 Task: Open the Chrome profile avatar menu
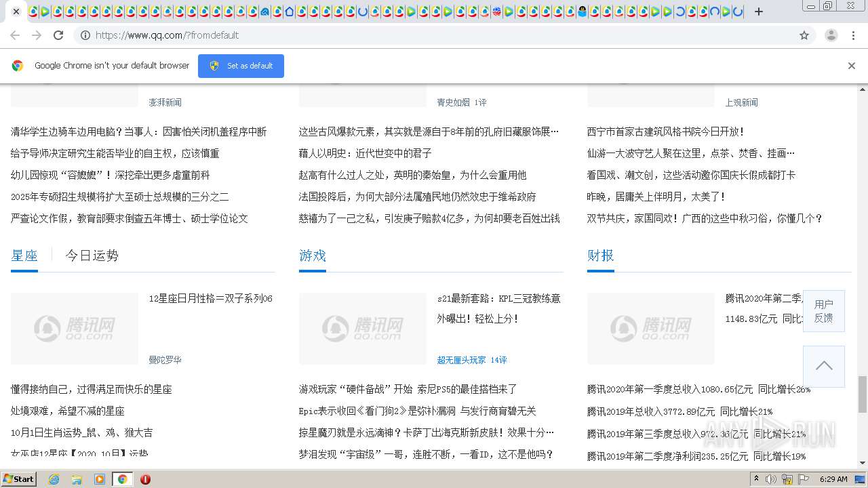click(831, 35)
